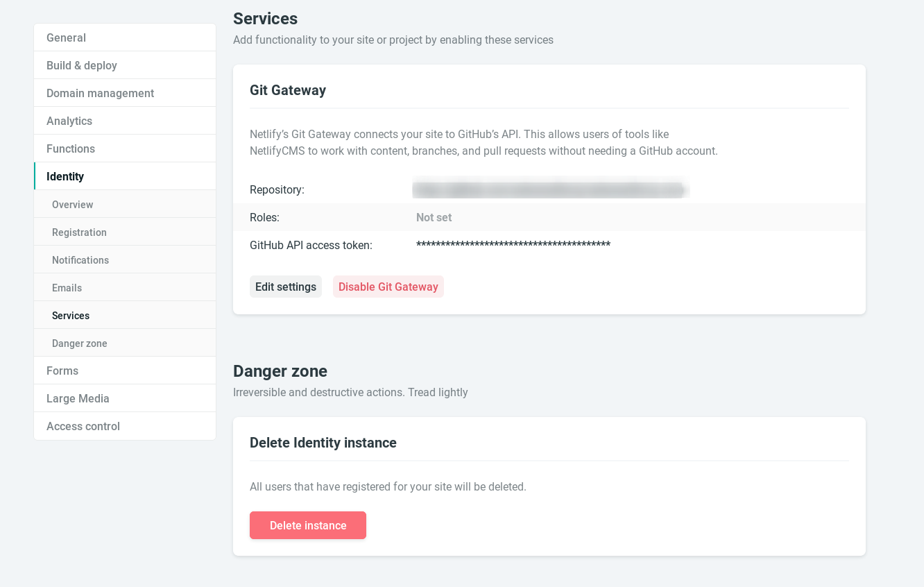
Task: Click the Git Gateway card heading
Action: [x=288, y=90]
